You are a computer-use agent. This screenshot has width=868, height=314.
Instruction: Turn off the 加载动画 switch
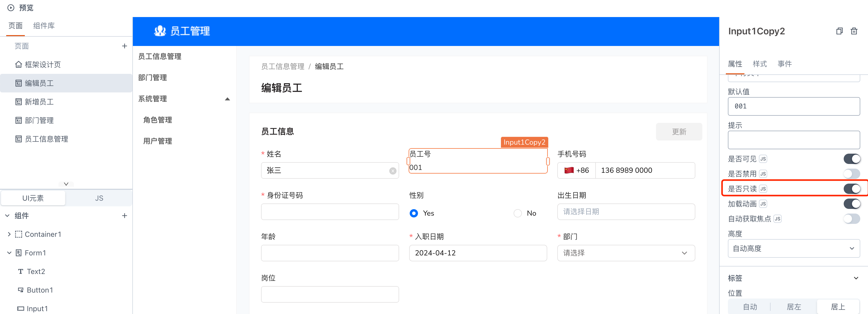pyautogui.click(x=851, y=204)
